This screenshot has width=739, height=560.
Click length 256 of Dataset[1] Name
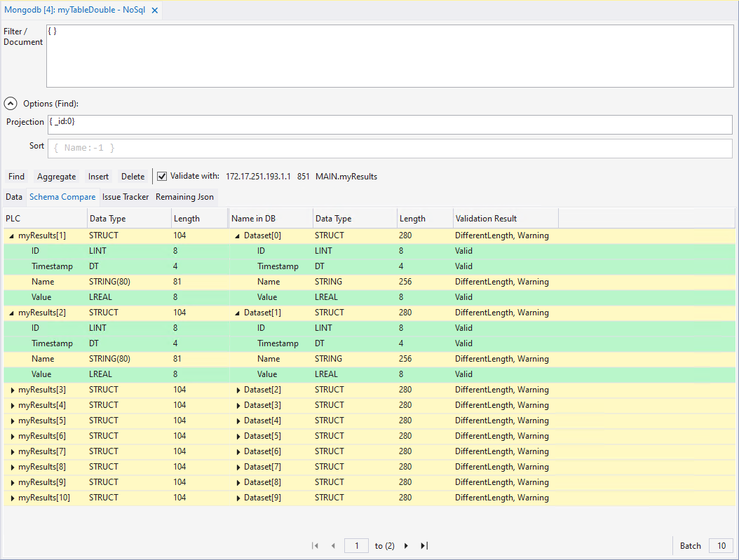click(405, 358)
